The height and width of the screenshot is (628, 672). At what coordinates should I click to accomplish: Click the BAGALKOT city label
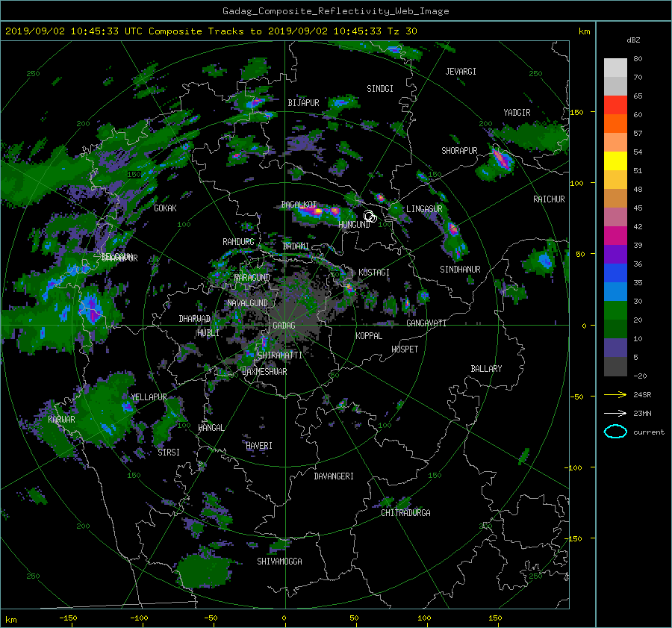[299, 205]
